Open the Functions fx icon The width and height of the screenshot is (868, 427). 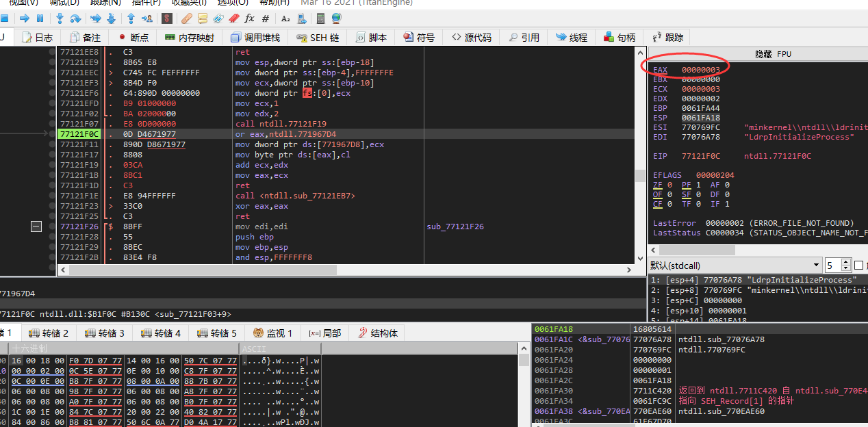(x=249, y=18)
